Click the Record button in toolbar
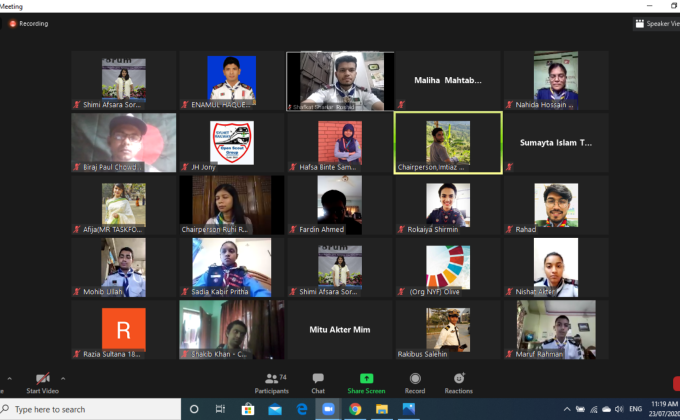 415,384
